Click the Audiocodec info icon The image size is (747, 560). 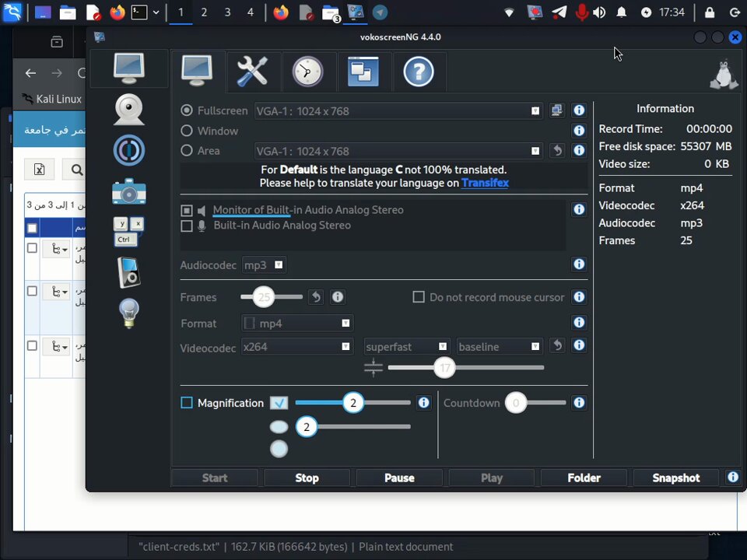579,264
